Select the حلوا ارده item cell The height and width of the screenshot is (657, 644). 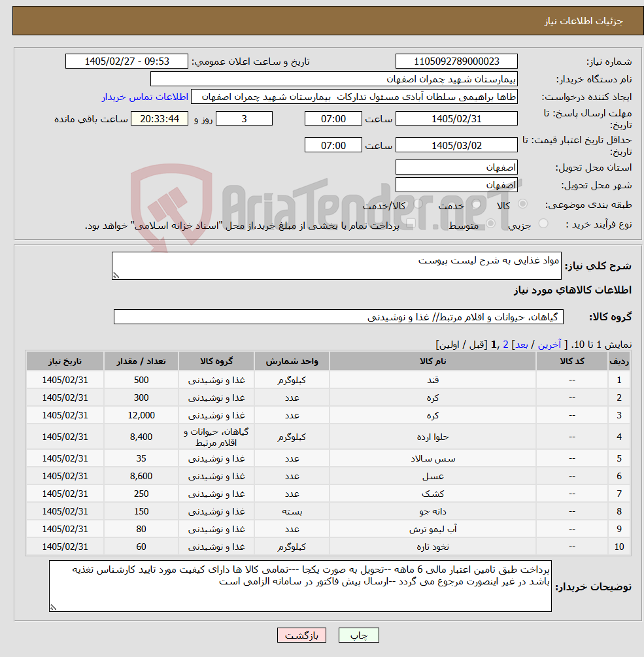(433, 437)
